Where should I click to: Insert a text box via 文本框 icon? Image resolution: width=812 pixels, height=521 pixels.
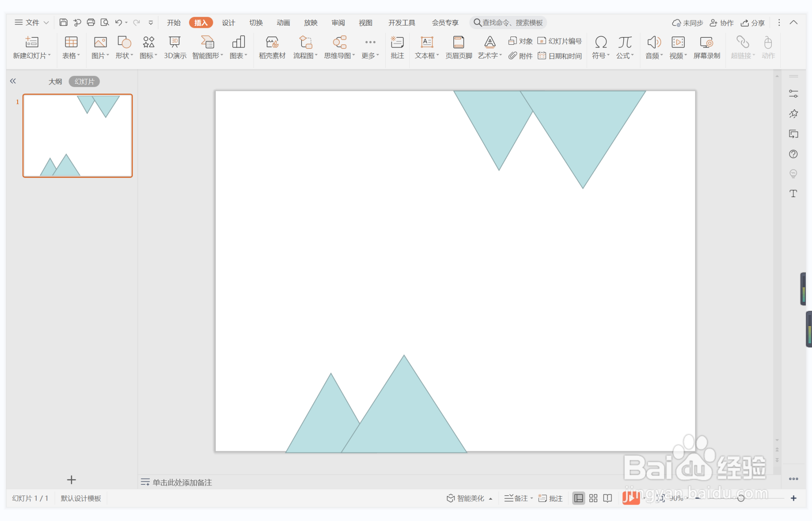tap(426, 42)
